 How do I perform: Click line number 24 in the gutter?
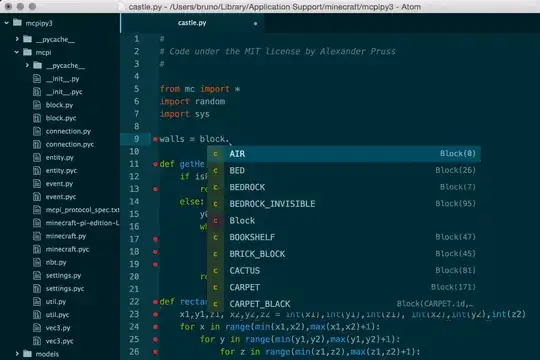[134, 327]
